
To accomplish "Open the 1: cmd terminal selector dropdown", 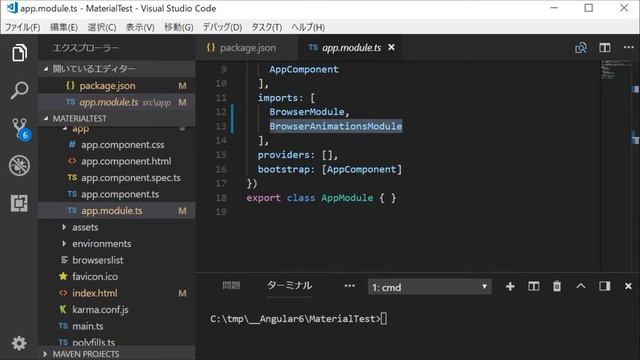I will click(430, 287).
